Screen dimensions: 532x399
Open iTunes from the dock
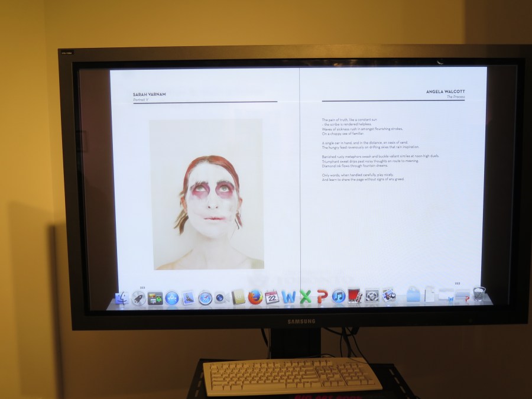tap(338, 297)
